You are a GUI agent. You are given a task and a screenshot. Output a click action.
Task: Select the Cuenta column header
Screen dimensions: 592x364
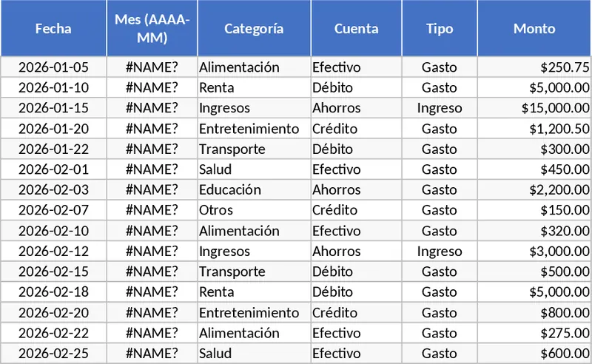[356, 29]
